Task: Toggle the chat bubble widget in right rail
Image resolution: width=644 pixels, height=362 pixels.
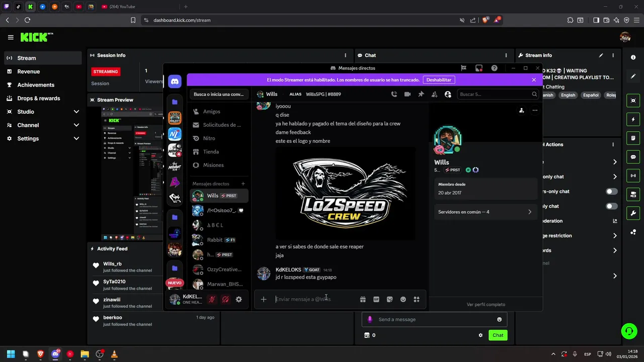Action: coord(633,157)
